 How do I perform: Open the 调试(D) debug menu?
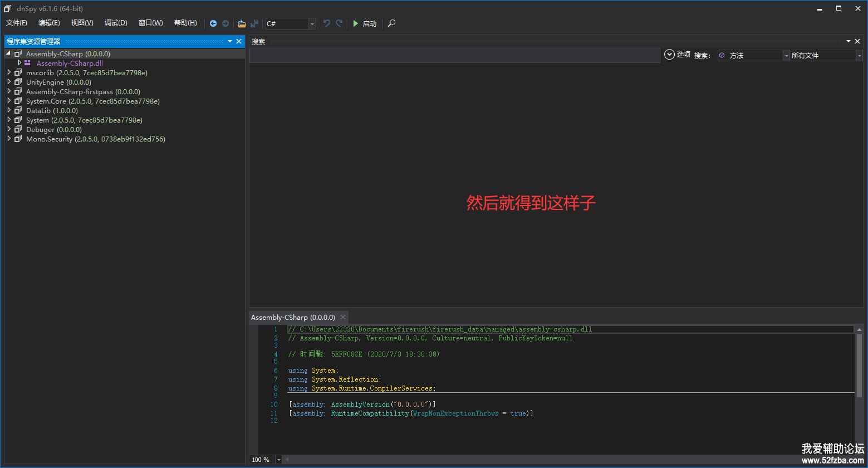(x=116, y=23)
